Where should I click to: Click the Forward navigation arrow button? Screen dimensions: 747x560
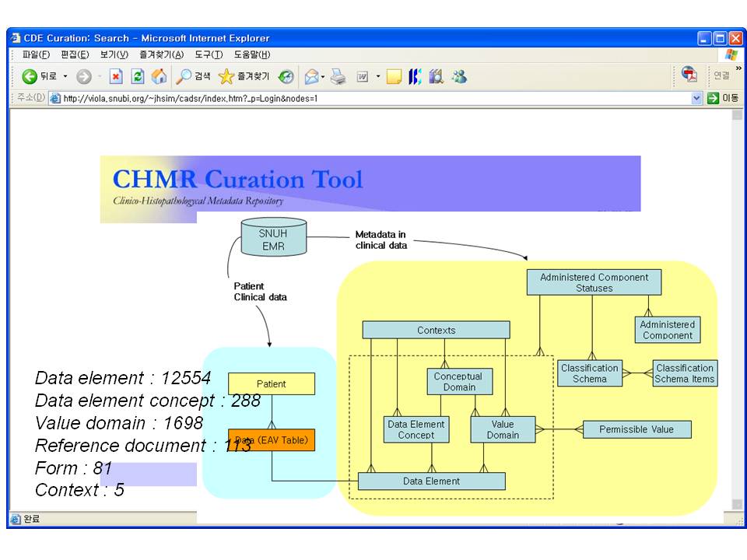(84, 76)
